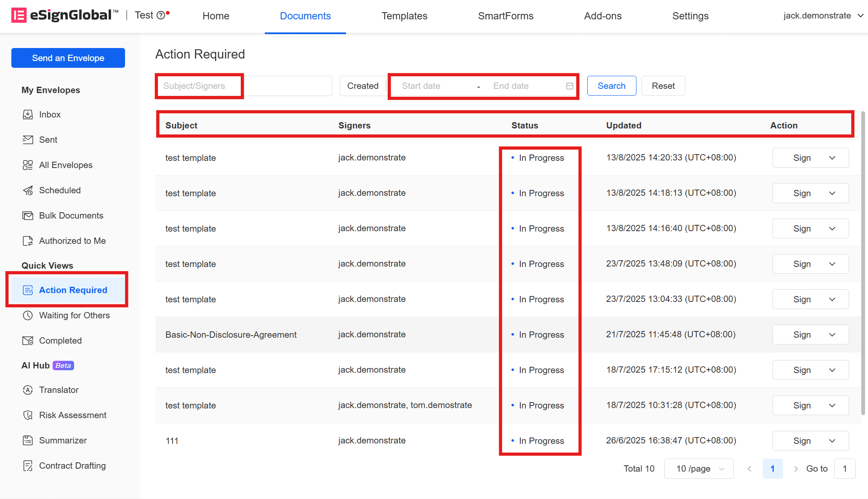The image size is (868, 499).
Task: Click the Send an Envelope button
Action: pyautogui.click(x=68, y=58)
